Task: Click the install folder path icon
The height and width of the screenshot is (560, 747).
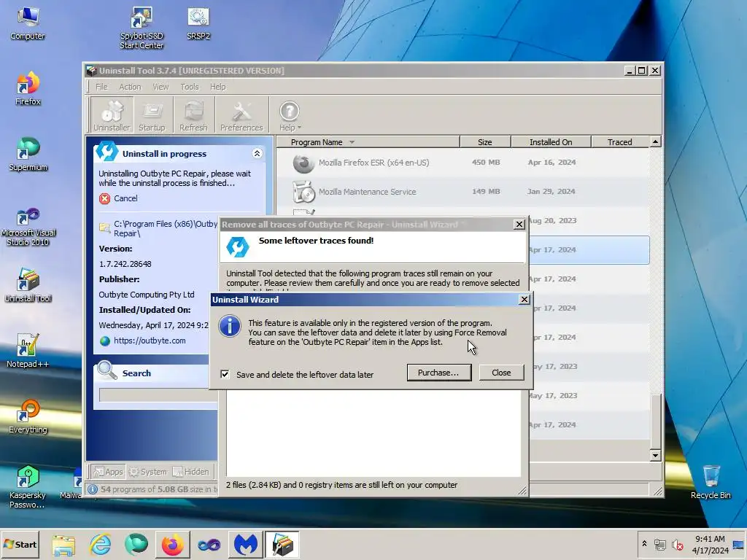Action: tap(105, 227)
